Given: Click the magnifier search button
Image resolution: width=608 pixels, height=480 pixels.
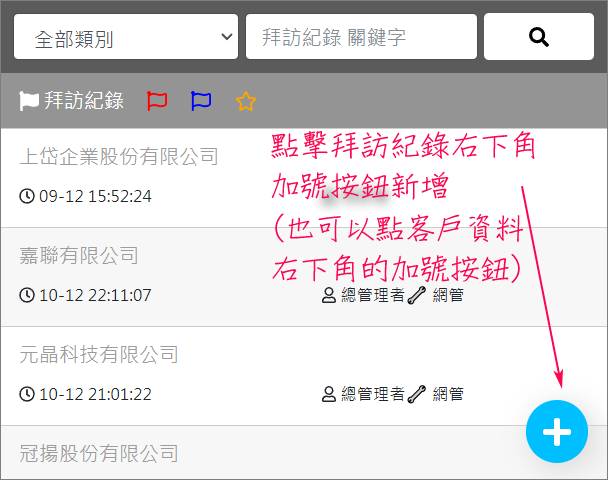Looking at the screenshot, I should pos(539,37).
